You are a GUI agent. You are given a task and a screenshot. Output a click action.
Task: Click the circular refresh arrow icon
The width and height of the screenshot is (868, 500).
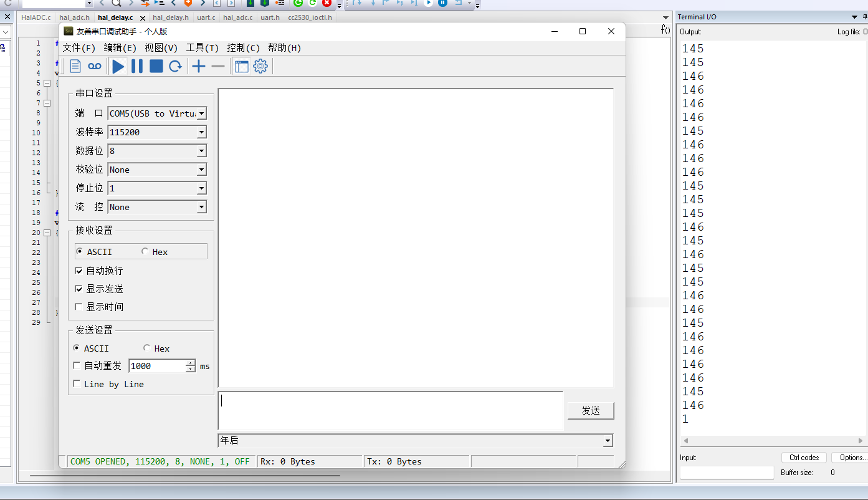(176, 66)
